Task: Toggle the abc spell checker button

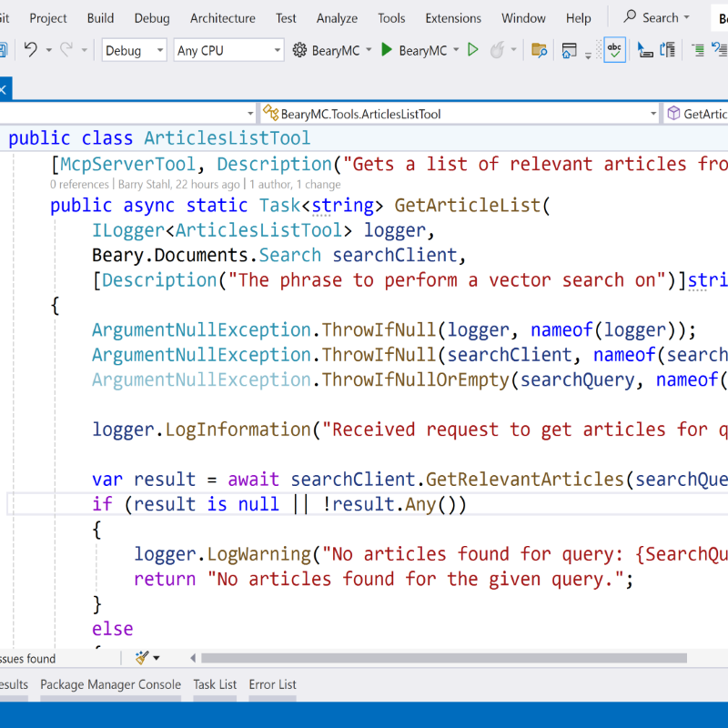Action: 615,51
